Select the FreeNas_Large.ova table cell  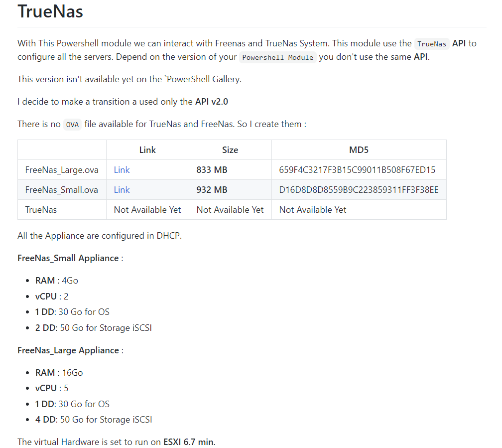point(62,170)
